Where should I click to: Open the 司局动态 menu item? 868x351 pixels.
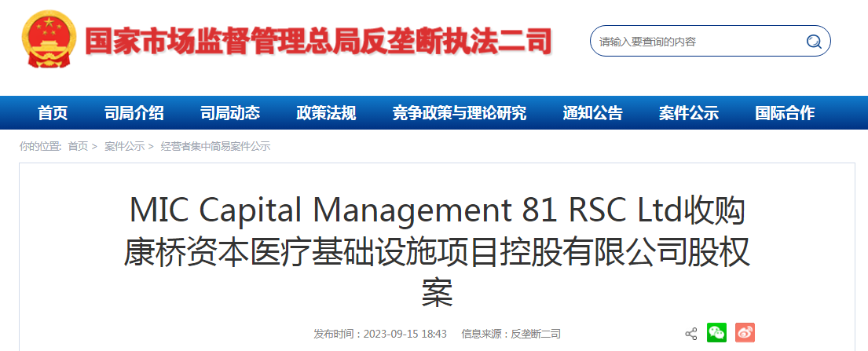click(229, 113)
